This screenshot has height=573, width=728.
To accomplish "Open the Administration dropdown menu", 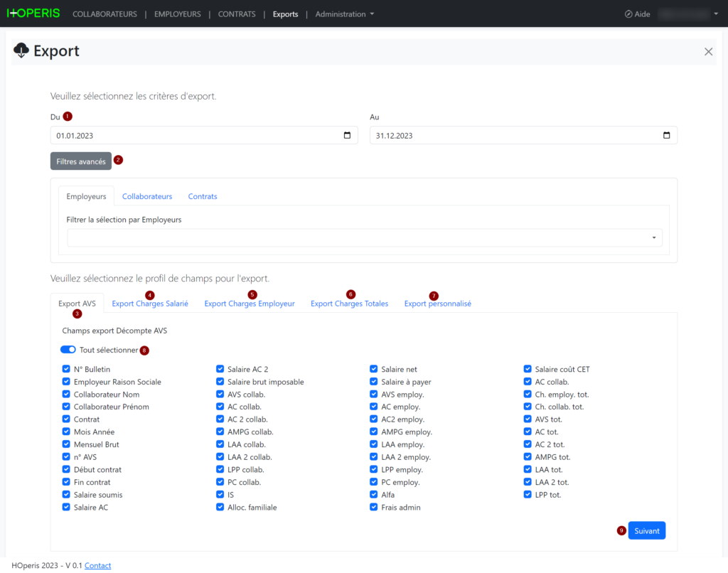I will click(344, 14).
